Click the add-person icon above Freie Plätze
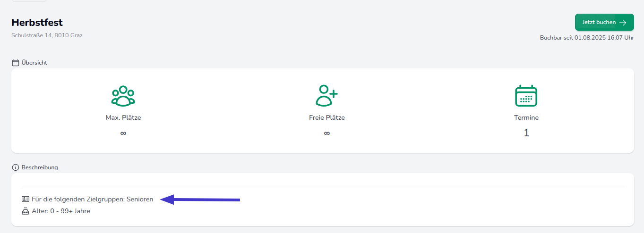644x233 pixels. [326, 96]
